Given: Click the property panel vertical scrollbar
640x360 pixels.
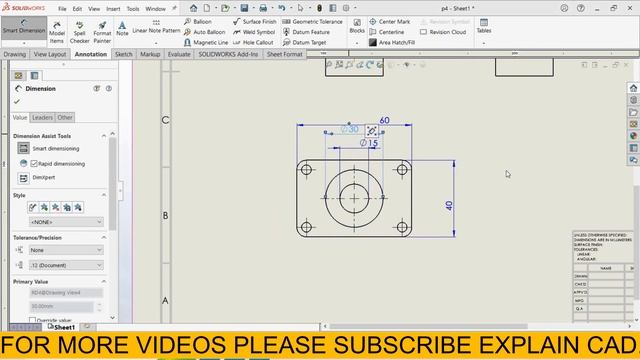Looking at the screenshot, I should [112, 184].
